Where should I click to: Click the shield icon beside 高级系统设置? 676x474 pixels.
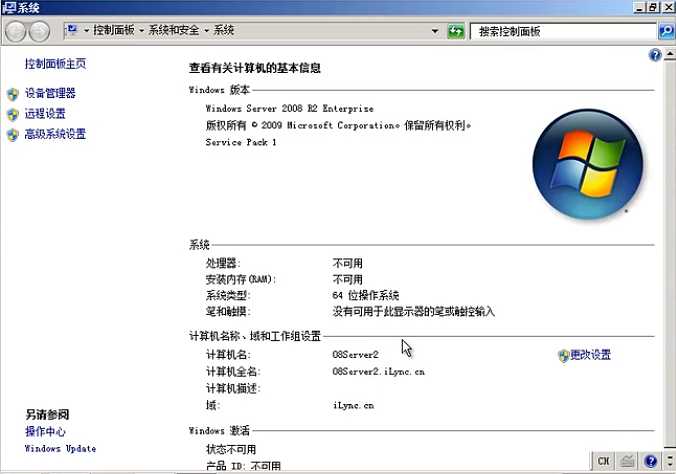pyautogui.click(x=13, y=135)
